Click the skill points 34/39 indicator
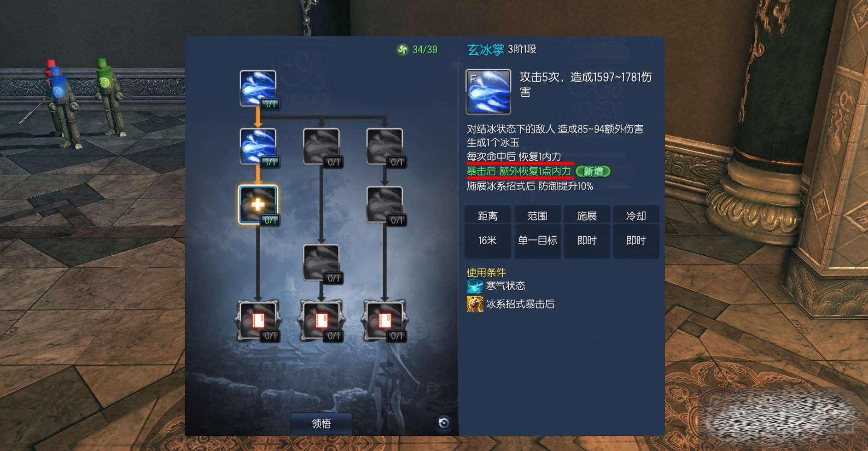Screen dimensions: 868x451 point(417,50)
